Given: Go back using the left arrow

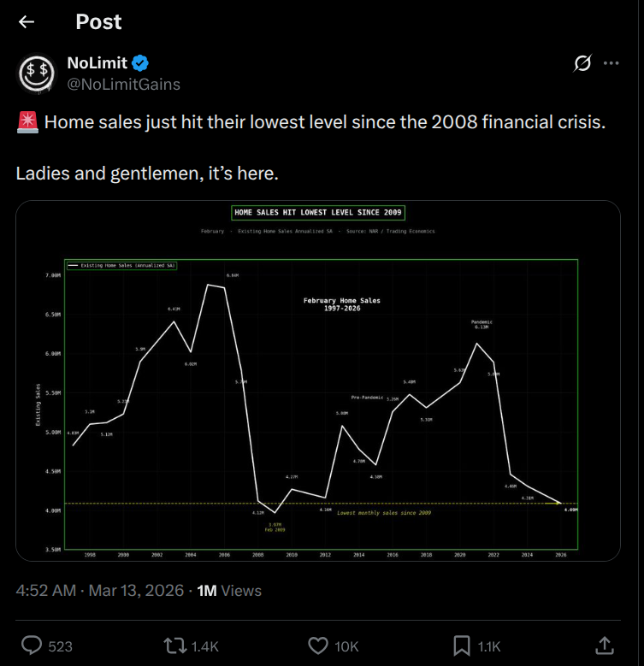Looking at the screenshot, I should 27,22.
